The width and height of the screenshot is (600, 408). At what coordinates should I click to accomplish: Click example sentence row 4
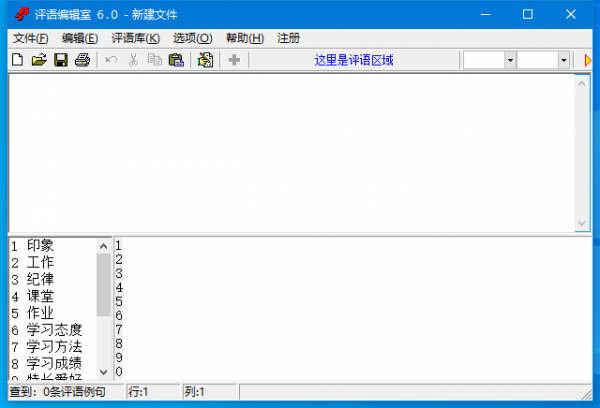click(353, 287)
